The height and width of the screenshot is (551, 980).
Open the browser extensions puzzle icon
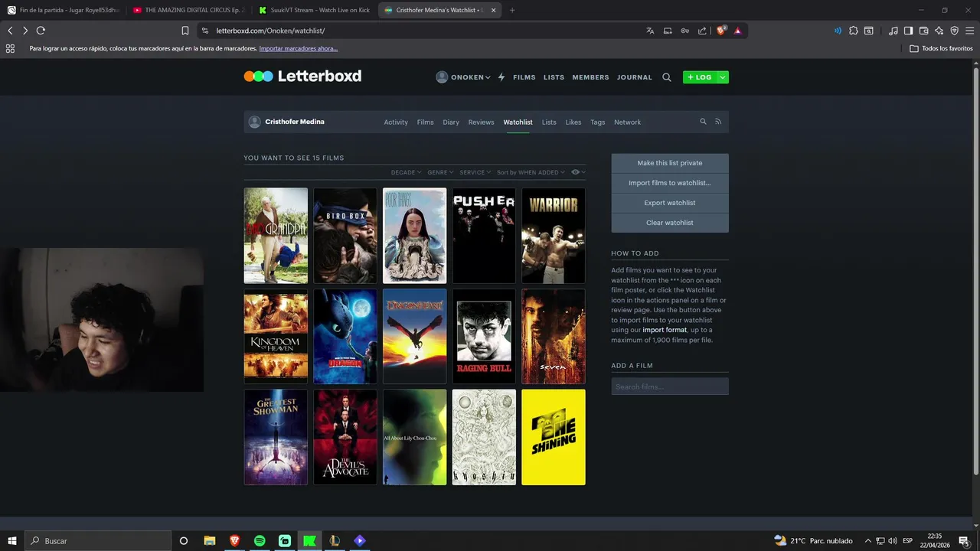pos(854,31)
